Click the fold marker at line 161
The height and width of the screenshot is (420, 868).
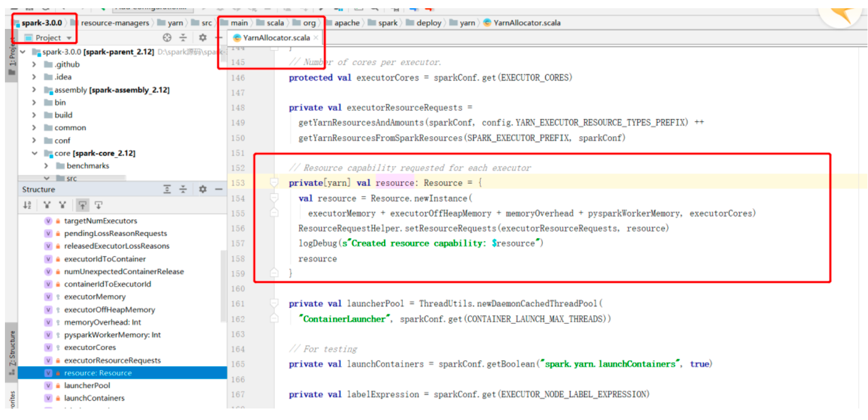pyautogui.click(x=274, y=304)
